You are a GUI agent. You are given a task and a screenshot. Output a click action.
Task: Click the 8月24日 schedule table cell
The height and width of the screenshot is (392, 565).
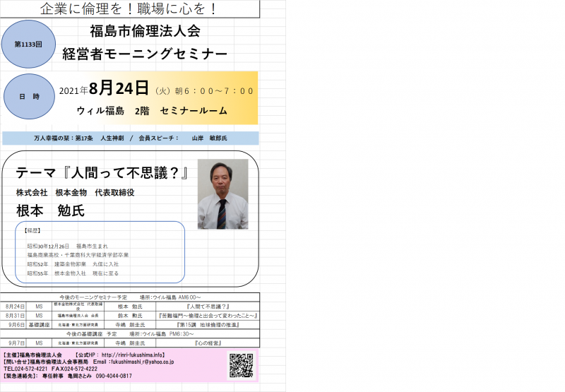pyautogui.click(x=15, y=307)
